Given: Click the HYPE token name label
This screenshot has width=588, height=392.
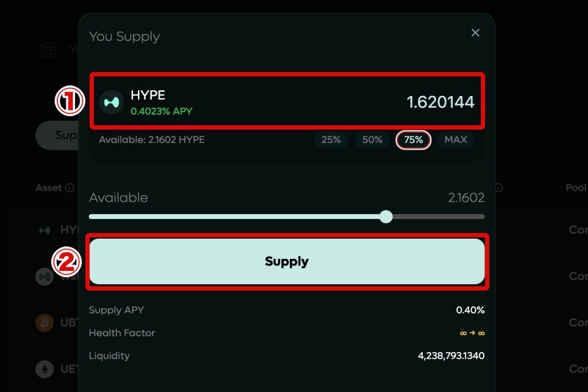Looking at the screenshot, I should coord(148,95).
